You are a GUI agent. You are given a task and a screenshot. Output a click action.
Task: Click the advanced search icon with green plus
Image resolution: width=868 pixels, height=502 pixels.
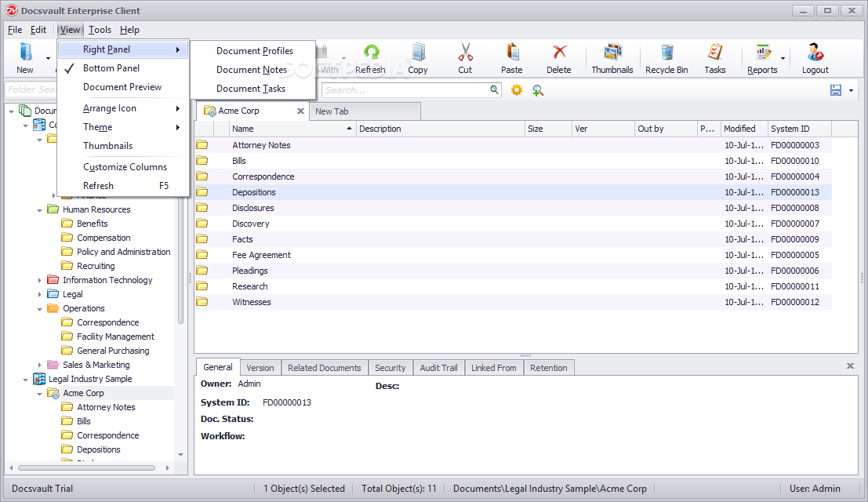pyautogui.click(x=538, y=90)
